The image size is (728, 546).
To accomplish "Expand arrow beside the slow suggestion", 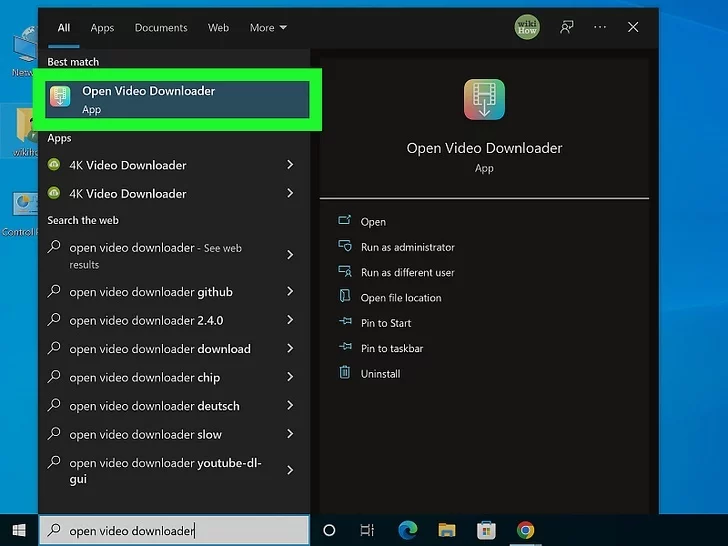I will [x=290, y=434].
